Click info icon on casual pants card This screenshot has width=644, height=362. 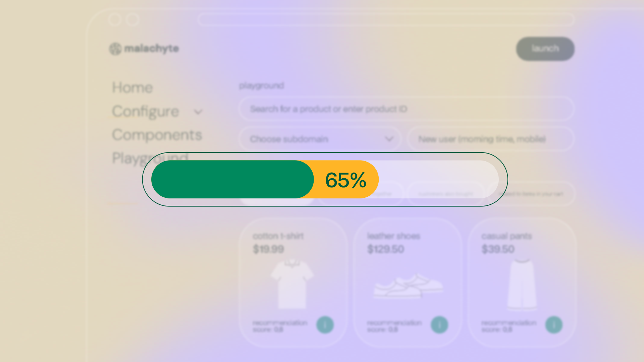coord(553,325)
